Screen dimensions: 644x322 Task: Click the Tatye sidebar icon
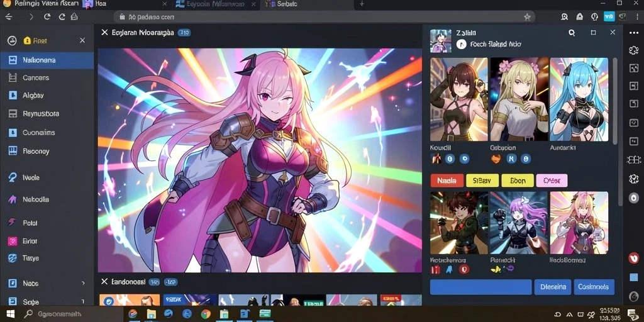click(x=13, y=258)
